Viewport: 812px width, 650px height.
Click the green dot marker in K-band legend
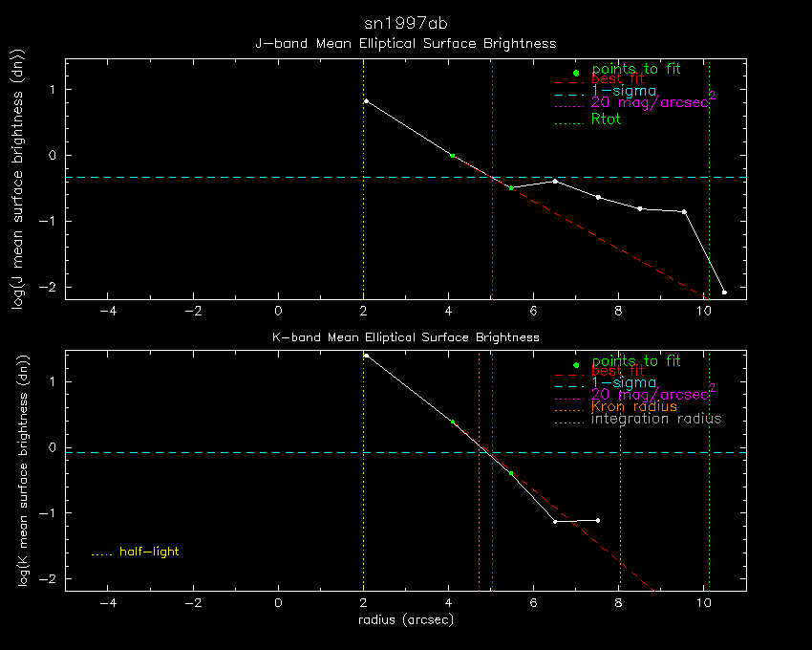coord(576,364)
